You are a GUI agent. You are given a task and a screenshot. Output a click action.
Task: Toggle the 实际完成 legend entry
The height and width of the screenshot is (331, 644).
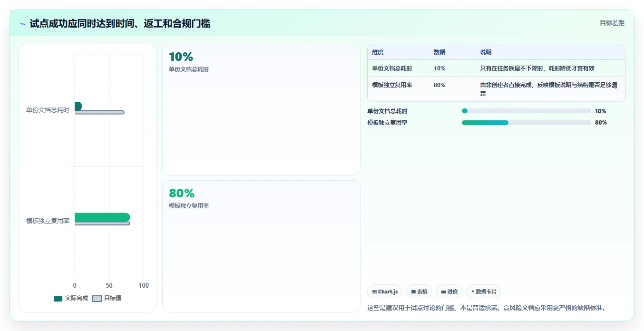(x=71, y=298)
